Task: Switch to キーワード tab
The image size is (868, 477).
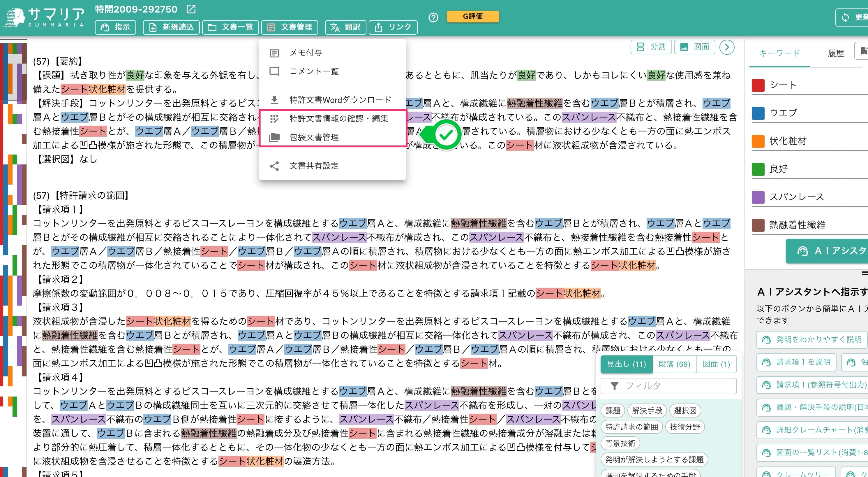Action: coord(779,53)
